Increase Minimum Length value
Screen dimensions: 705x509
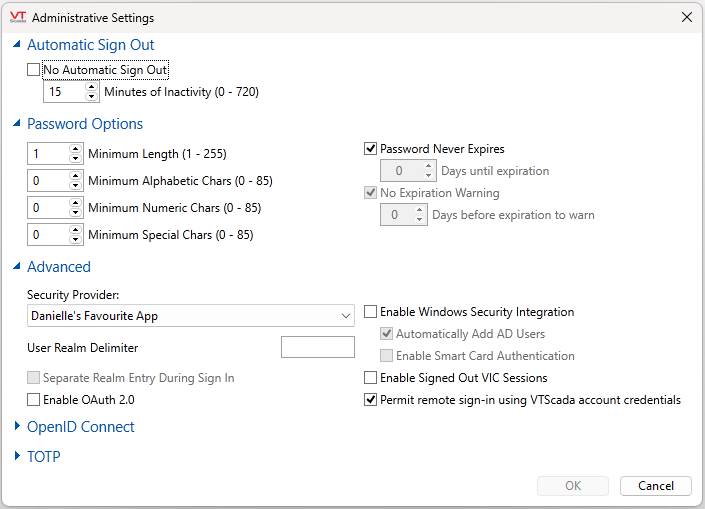tap(76, 149)
